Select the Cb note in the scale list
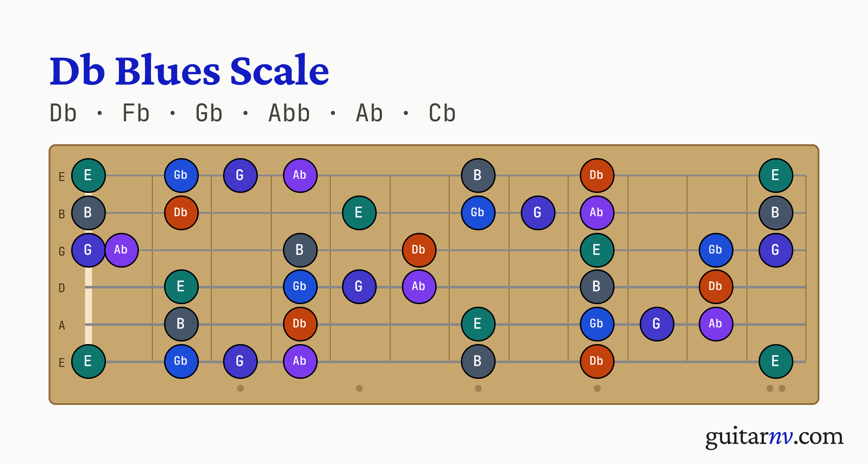 tap(442, 113)
